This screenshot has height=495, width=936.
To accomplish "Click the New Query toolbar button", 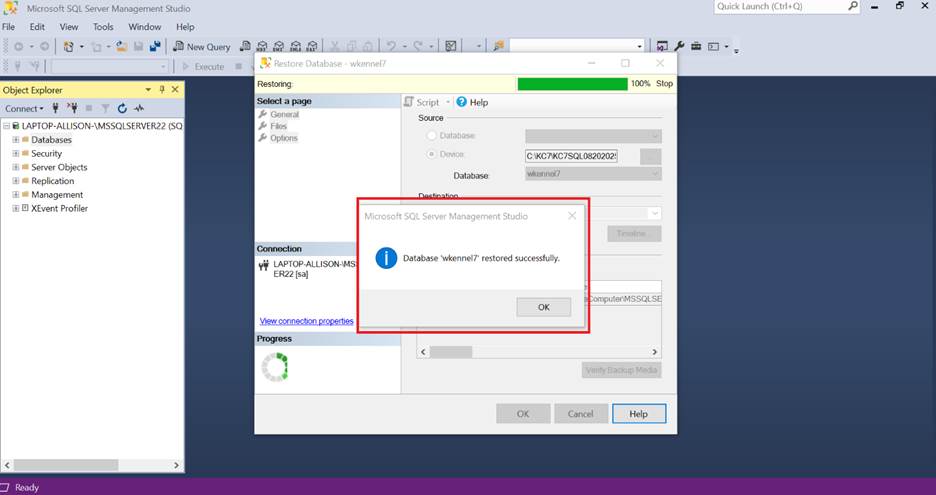I will pyautogui.click(x=202, y=46).
